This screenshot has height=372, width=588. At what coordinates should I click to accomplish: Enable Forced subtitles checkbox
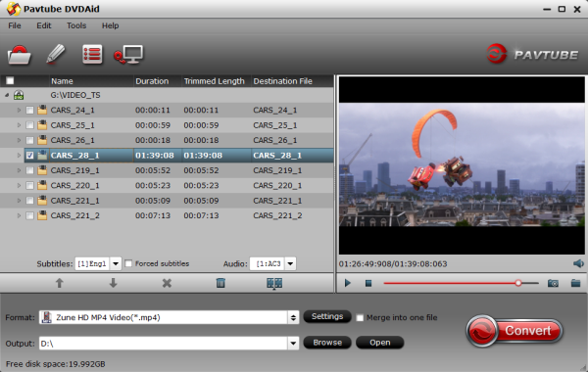pos(128,263)
